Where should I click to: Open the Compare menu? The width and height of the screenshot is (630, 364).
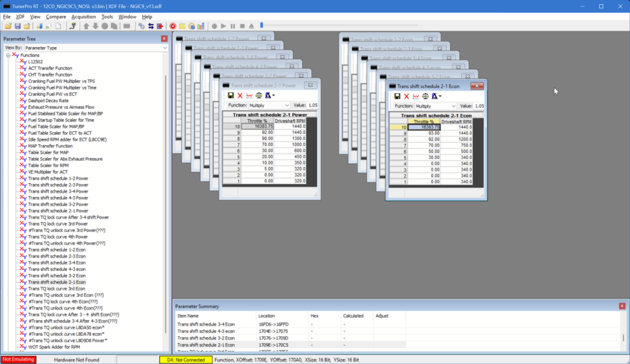[56, 17]
